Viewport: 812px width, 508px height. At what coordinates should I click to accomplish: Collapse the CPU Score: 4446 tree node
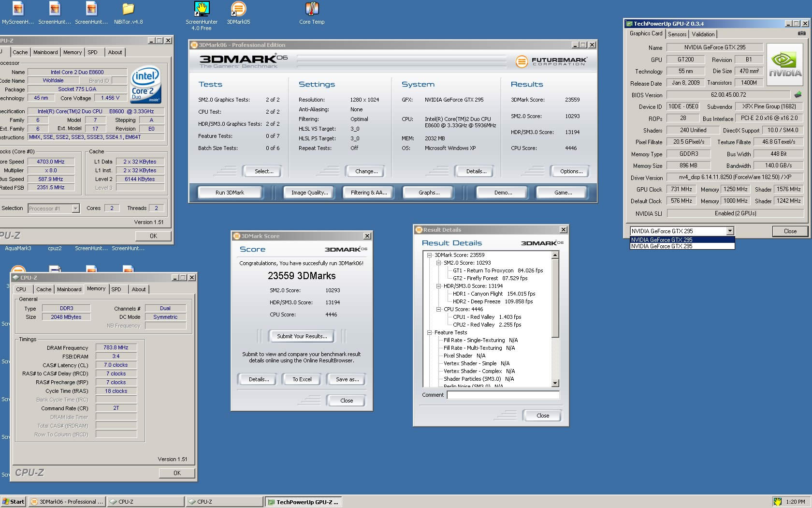click(438, 309)
